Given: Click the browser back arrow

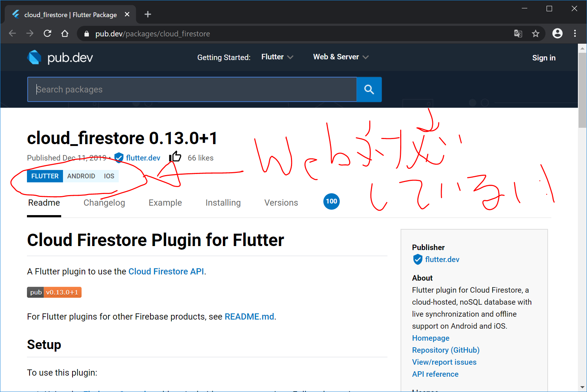Looking at the screenshot, I should pos(12,33).
